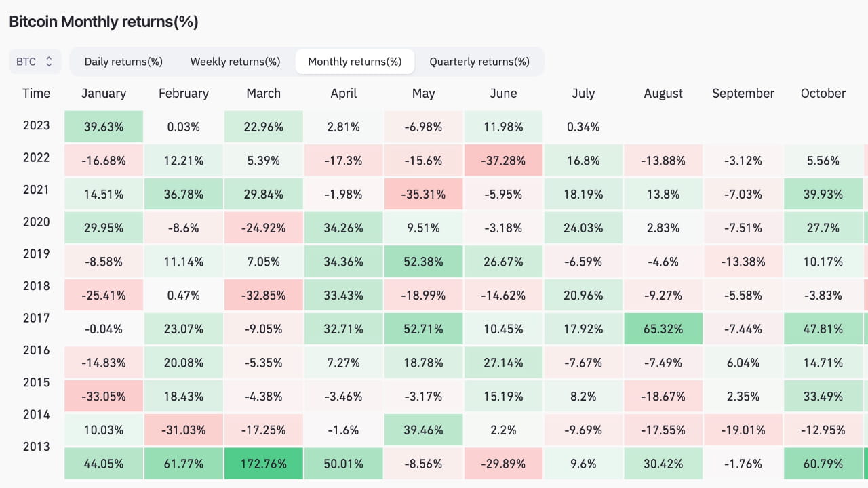Click the 172.76% March 2013 cell

click(x=263, y=464)
